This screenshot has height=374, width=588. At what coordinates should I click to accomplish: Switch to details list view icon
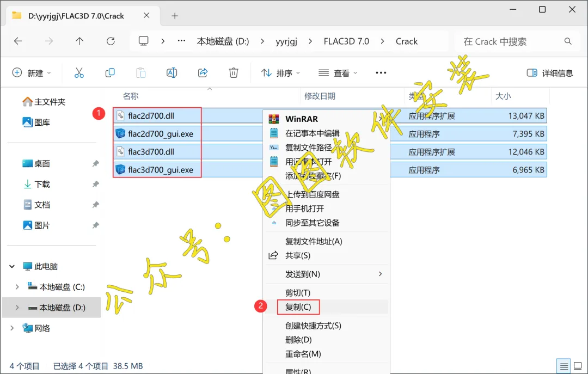click(563, 366)
